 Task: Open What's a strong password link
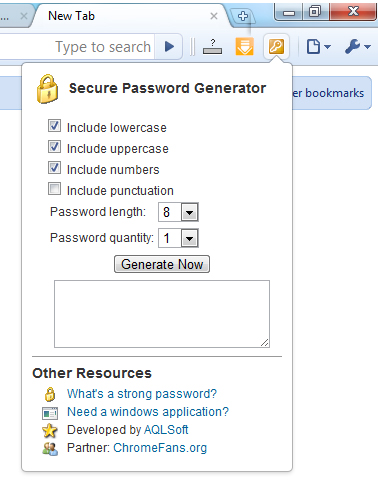coord(142,394)
